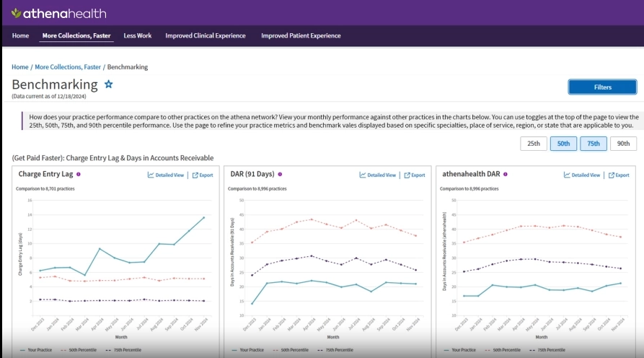Toggle Your Practice legend in DAR (91 Days)
Image resolution: width=644 pixels, height=358 pixels.
248,350
